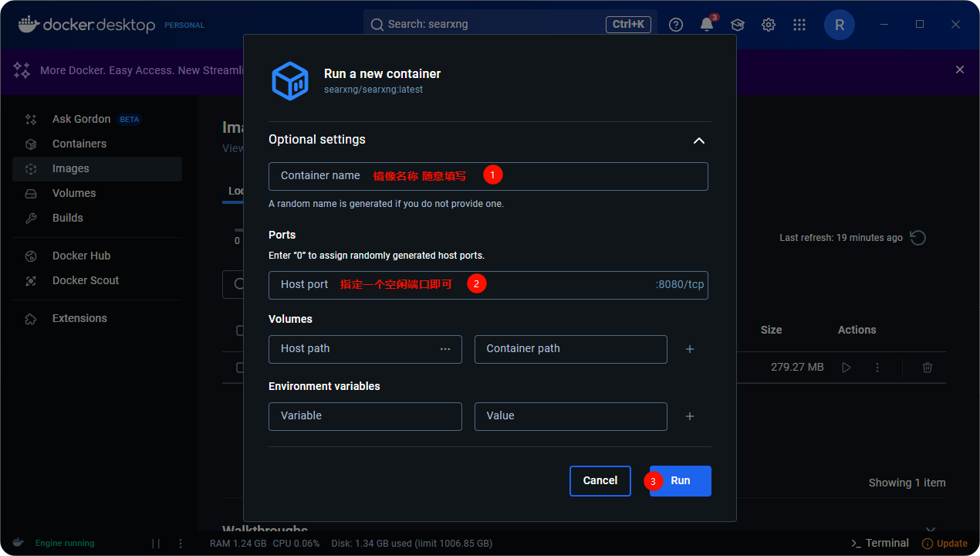Open the apps grid icon

[x=799, y=25]
